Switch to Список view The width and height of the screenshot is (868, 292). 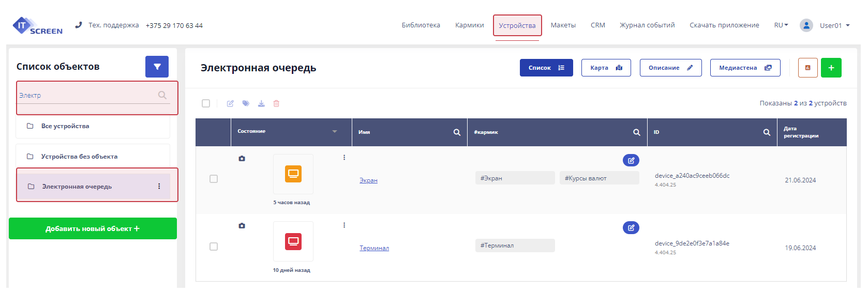(546, 68)
